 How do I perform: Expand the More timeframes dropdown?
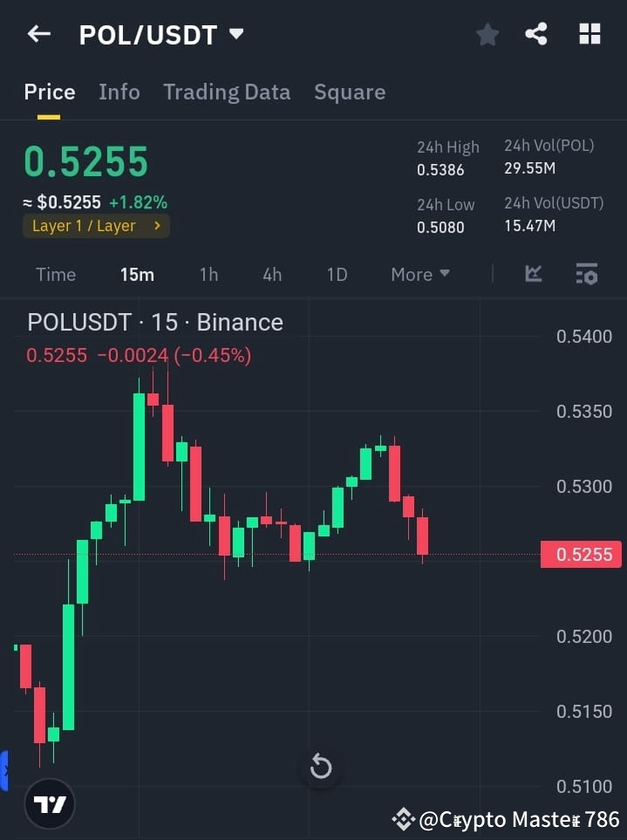[x=419, y=274]
